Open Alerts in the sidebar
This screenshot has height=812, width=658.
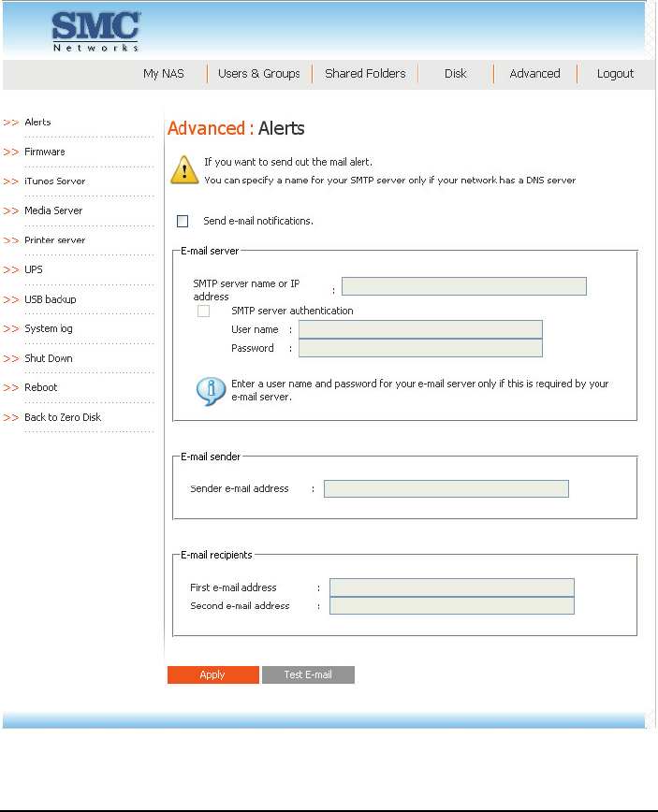point(37,123)
